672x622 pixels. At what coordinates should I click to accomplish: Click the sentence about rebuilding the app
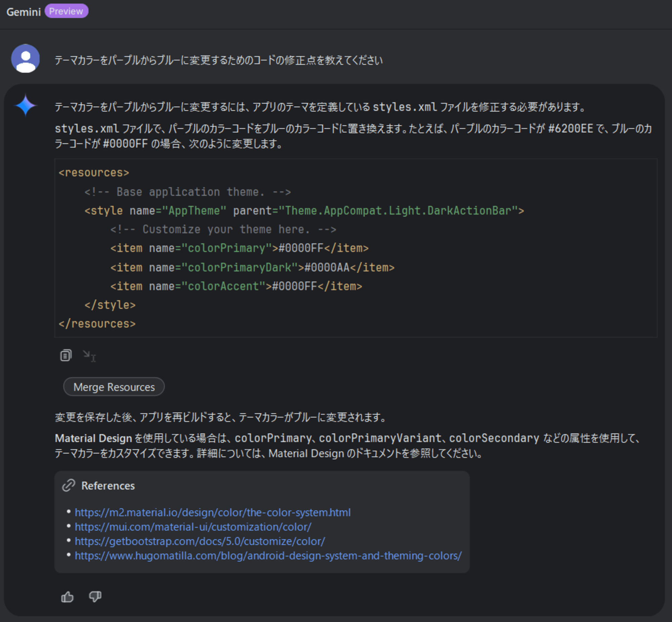point(221,417)
